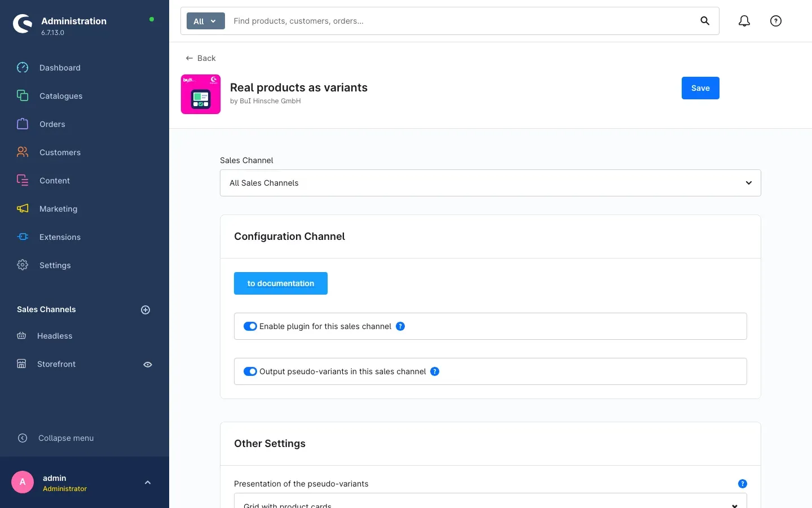The height and width of the screenshot is (508, 812).
Task: Open the Sales Channel dropdown
Action: [x=491, y=183]
